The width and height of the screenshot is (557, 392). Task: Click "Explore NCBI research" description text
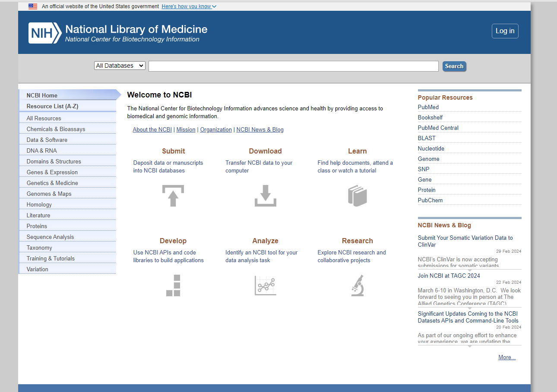coord(352,256)
